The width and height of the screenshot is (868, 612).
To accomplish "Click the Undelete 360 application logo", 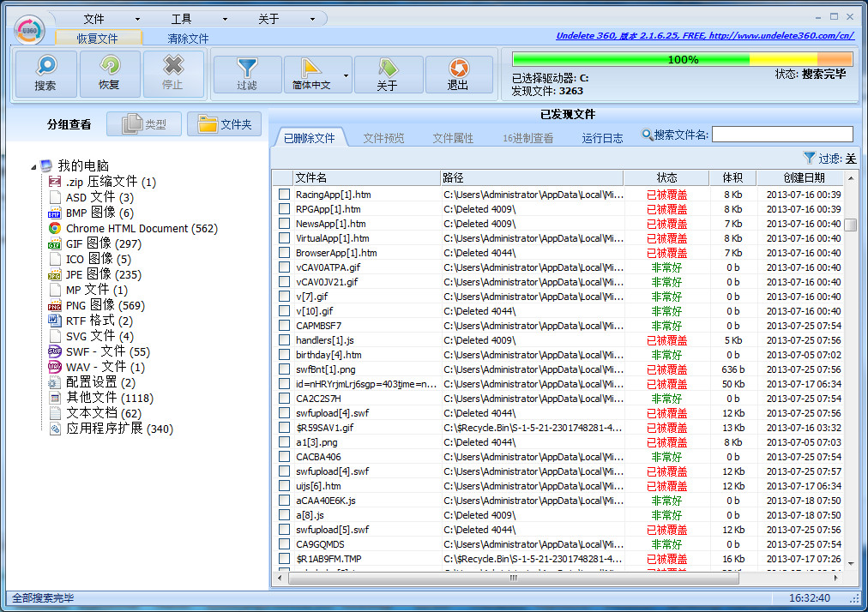I will (29, 30).
